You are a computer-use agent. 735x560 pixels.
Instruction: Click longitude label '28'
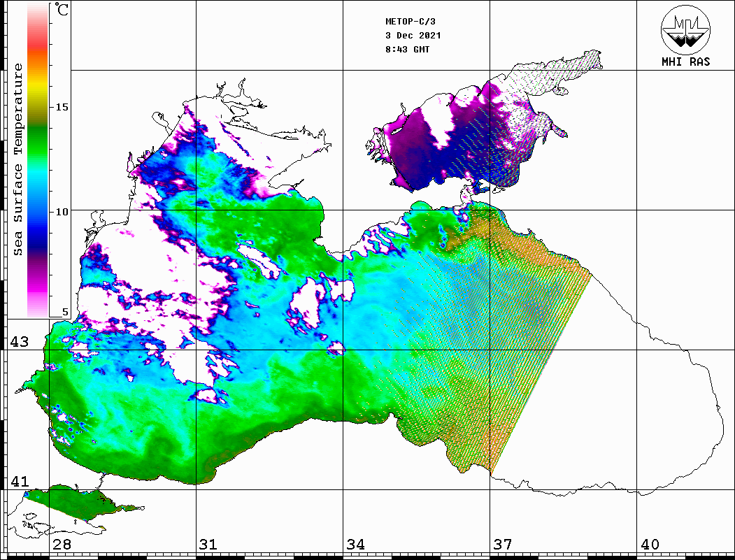[x=62, y=545]
